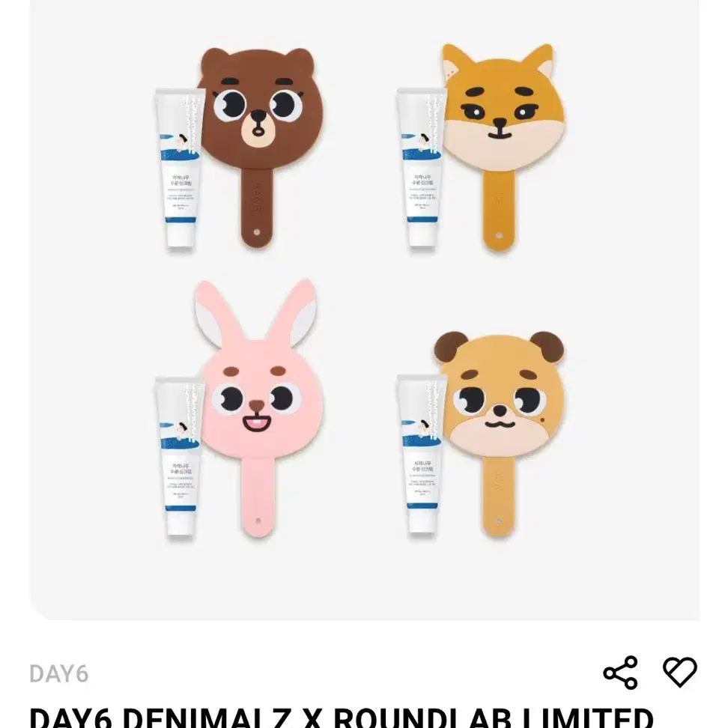This screenshot has width=728, height=728.
Task: Open the DENIMALZ X ROUNDLAB product title
Action: 342,717
